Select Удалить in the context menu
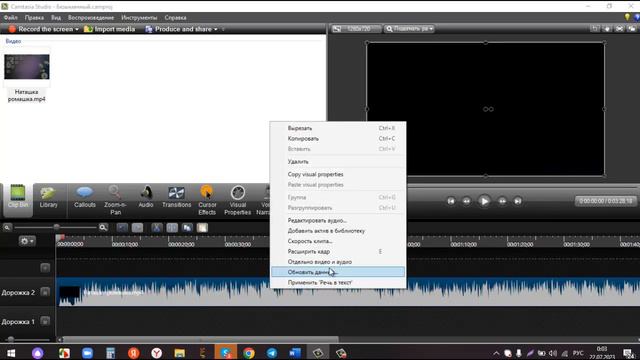The image size is (640, 360). 338,162
